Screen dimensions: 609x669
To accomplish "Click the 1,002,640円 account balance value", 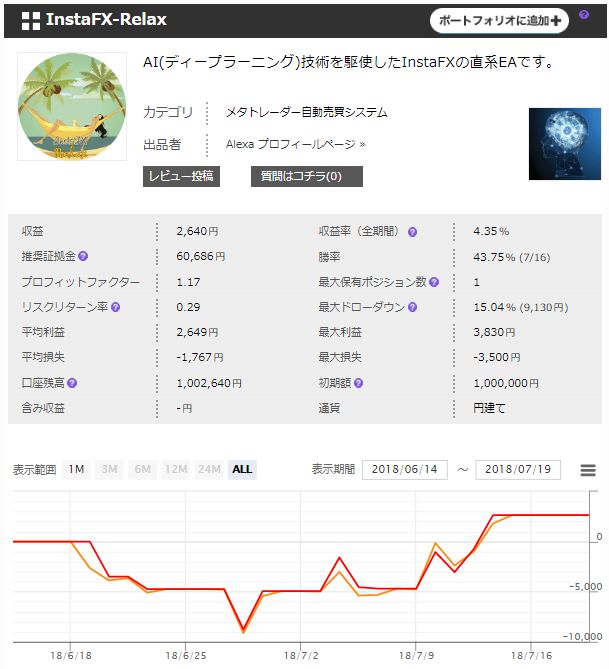I will 209,383.
